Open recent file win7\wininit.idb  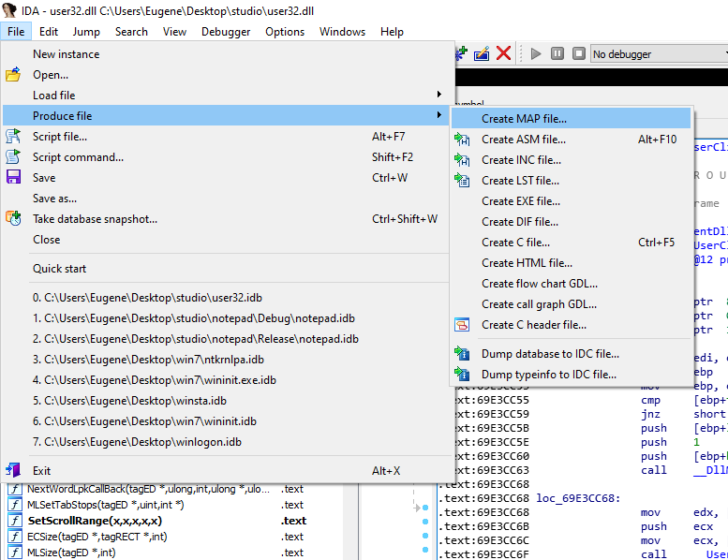226,421
